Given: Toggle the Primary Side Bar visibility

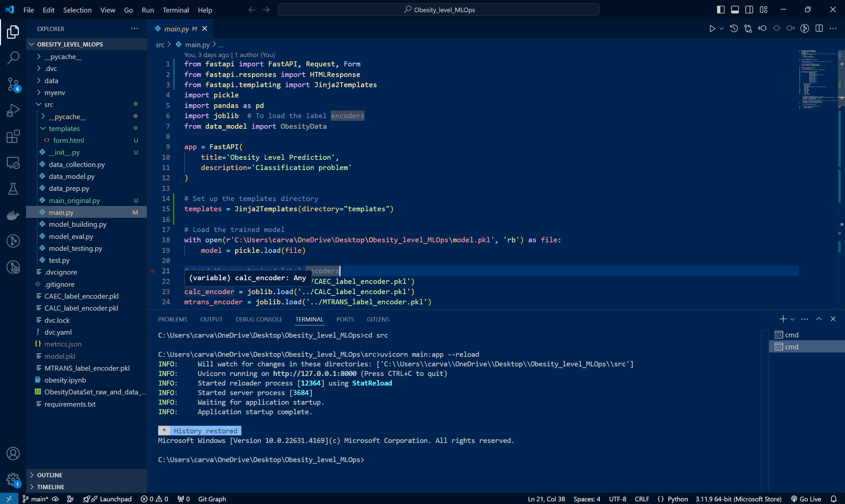Looking at the screenshot, I should tap(720, 10).
